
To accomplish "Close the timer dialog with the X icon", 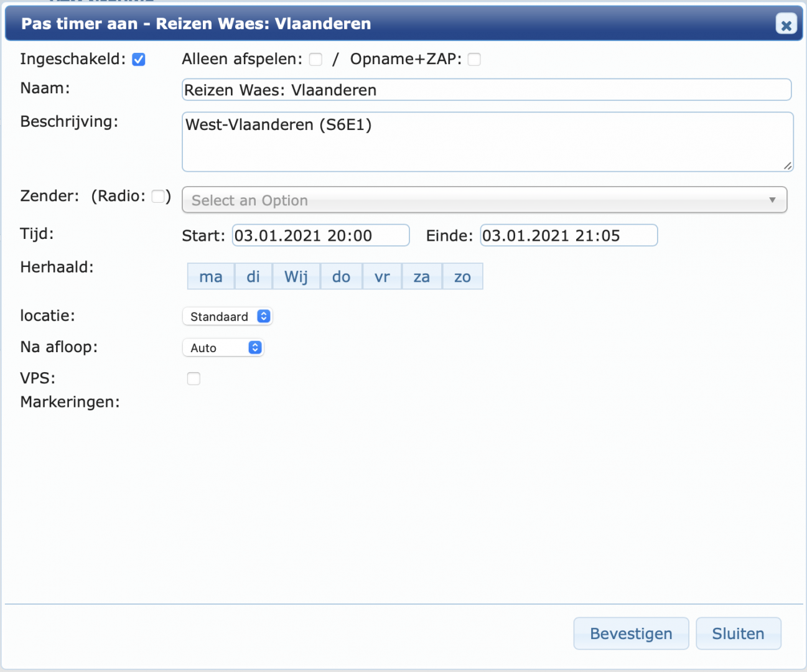I will tap(786, 24).
